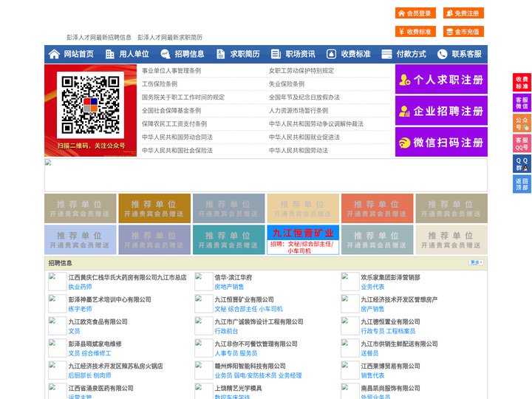The width and height of the screenshot is (532, 399).
Task: Open 保障农民工工资支付条例 link
Action: click(174, 124)
